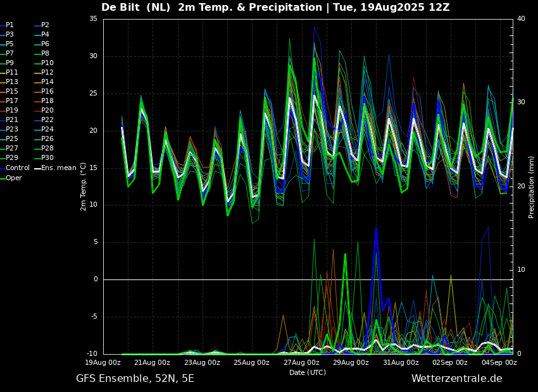Select the P25 legend entry
This screenshot has height=392, width=538.
[9, 138]
